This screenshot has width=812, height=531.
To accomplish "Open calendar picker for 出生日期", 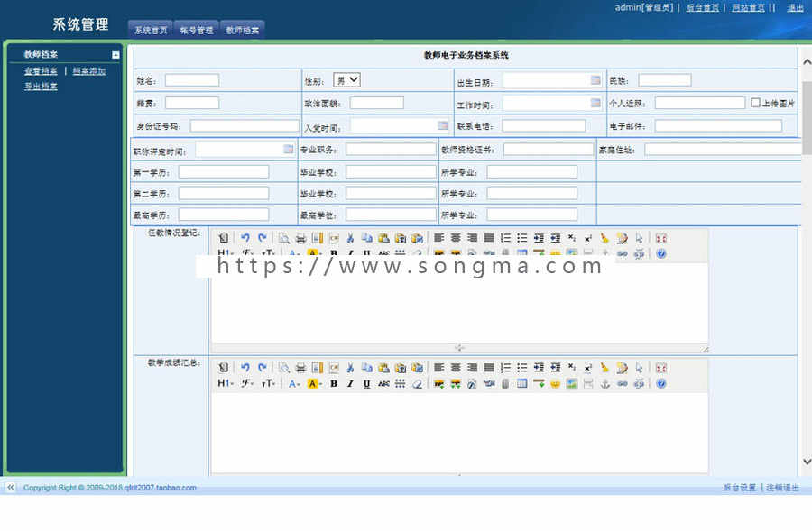I will [x=595, y=79].
